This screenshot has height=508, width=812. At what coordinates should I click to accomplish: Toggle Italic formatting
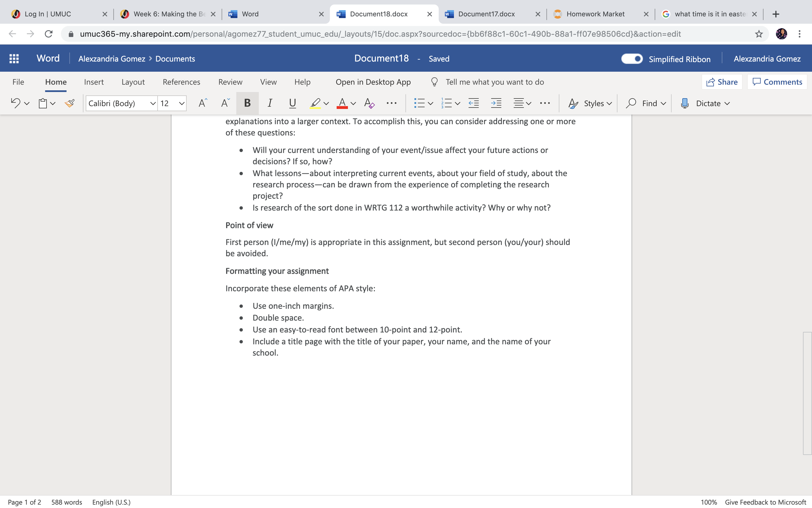(270, 103)
